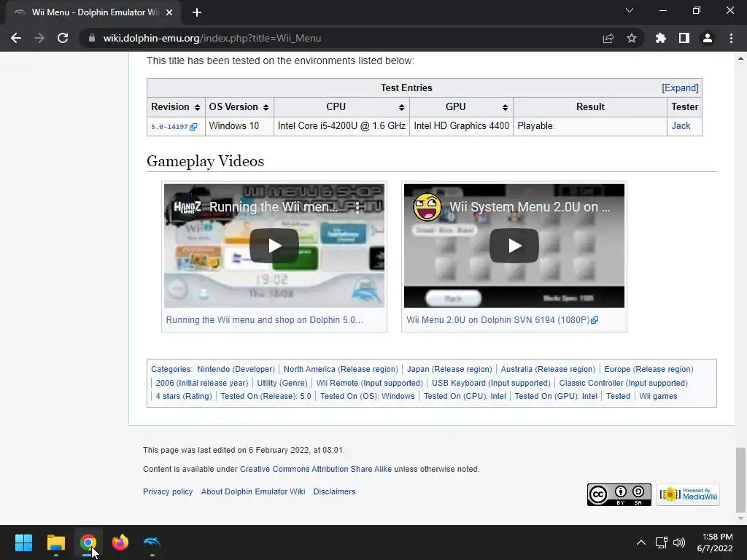Open Creative Commons Attribution Share Alike link
The width and height of the screenshot is (747, 560).
click(x=315, y=469)
